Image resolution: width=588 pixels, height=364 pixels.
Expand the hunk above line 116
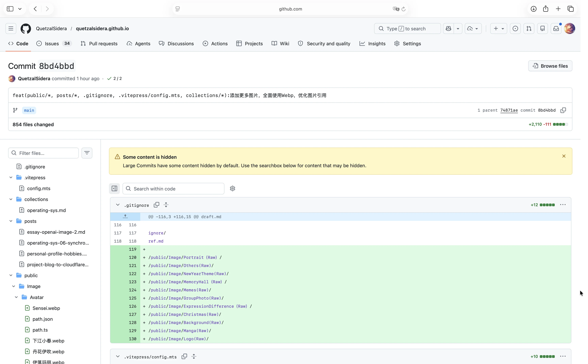point(125,216)
